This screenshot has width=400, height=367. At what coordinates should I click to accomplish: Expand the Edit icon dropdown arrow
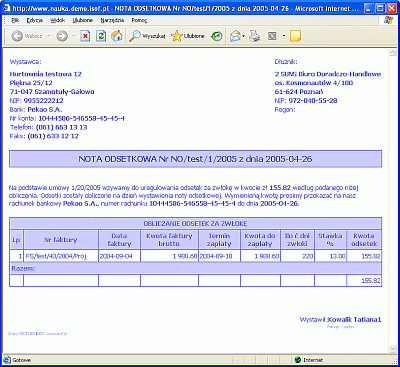(x=284, y=36)
